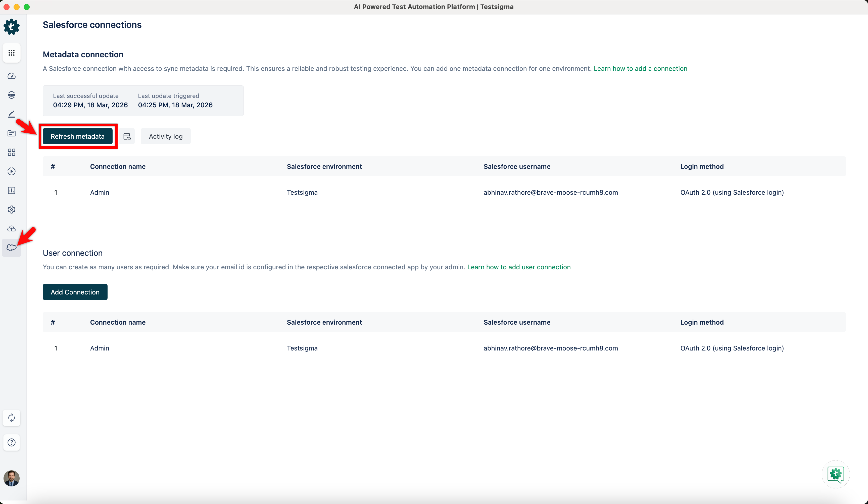Open the apps grid menu icon
The height and width of the screenshot is (504, 868).
coord(11,53)
